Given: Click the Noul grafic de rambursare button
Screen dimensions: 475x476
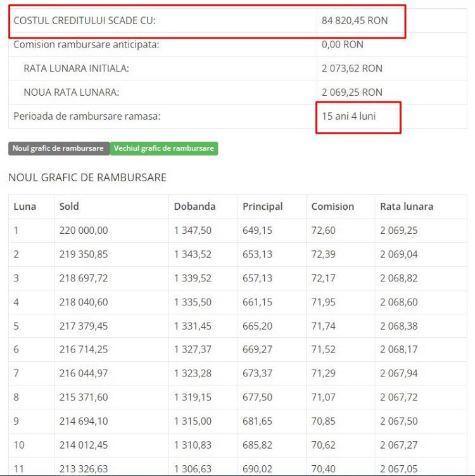Looking at the screenshot, I should coord(59,148).
